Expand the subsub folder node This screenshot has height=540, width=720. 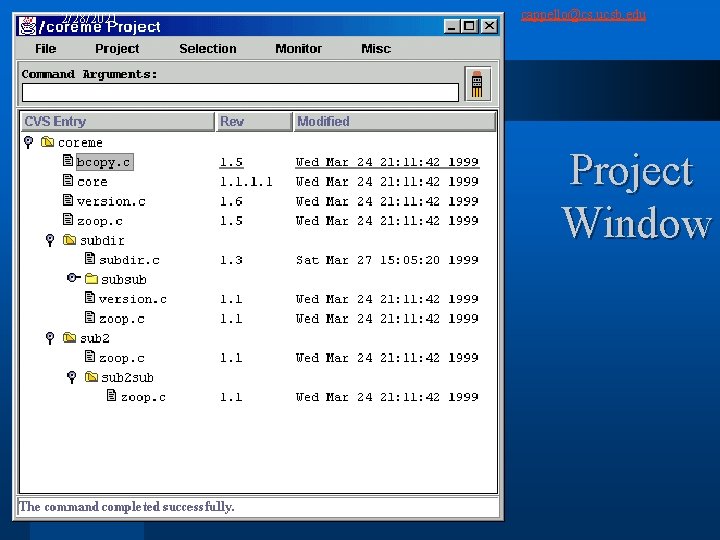click(73, 278)
